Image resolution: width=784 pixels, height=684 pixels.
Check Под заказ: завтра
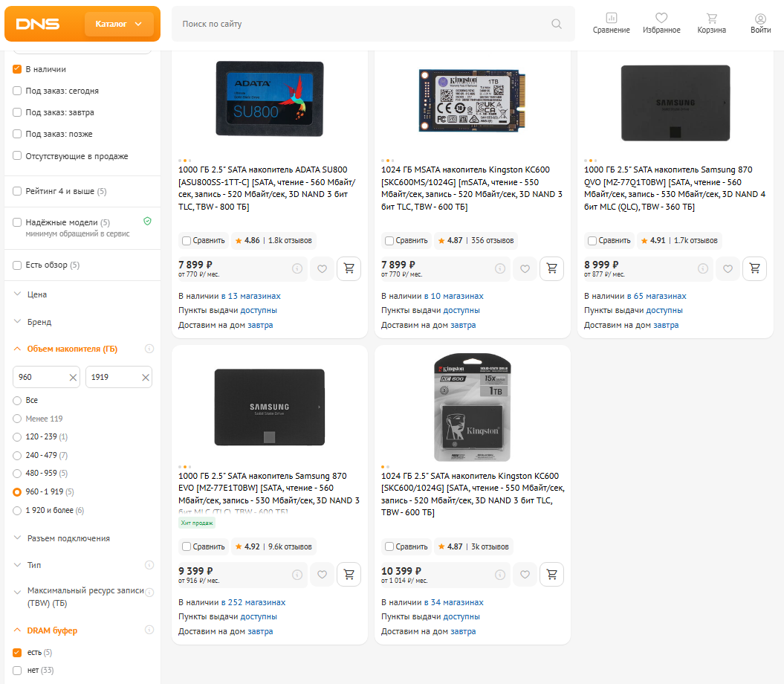tap(17, 112)
